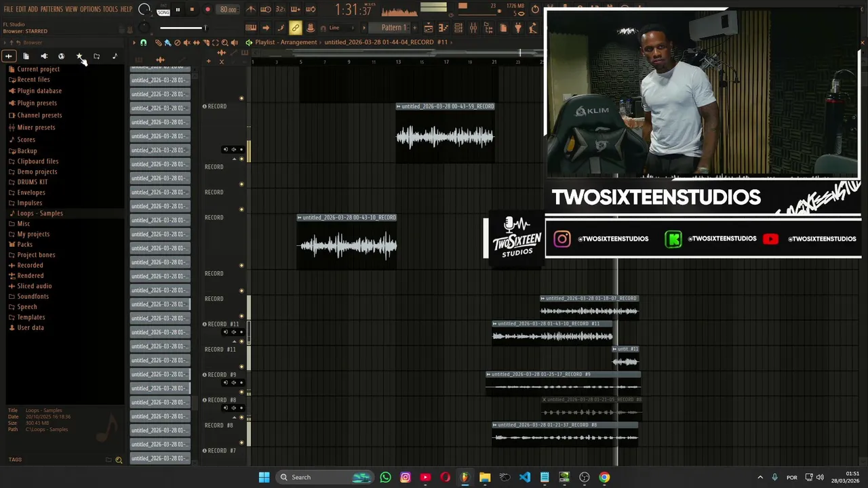
Task: Toggle PAT/SONG mode switch
Action: pyautogui.click(x=163, y=10)
